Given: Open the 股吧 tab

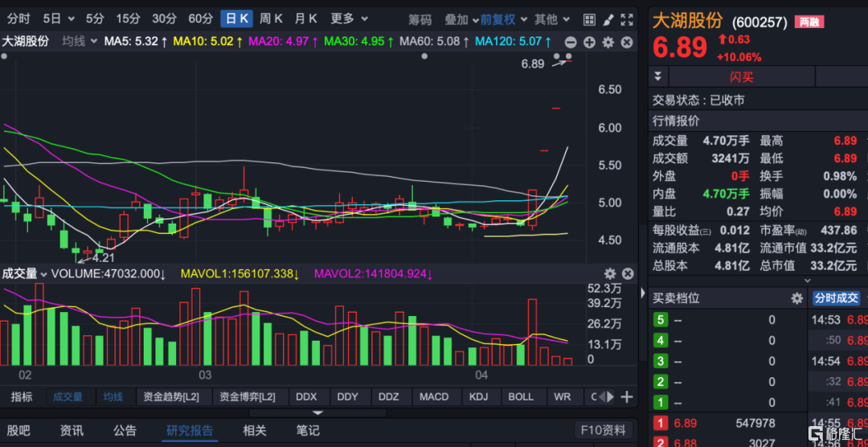Looking at the screenshot, I should point(18,430).
